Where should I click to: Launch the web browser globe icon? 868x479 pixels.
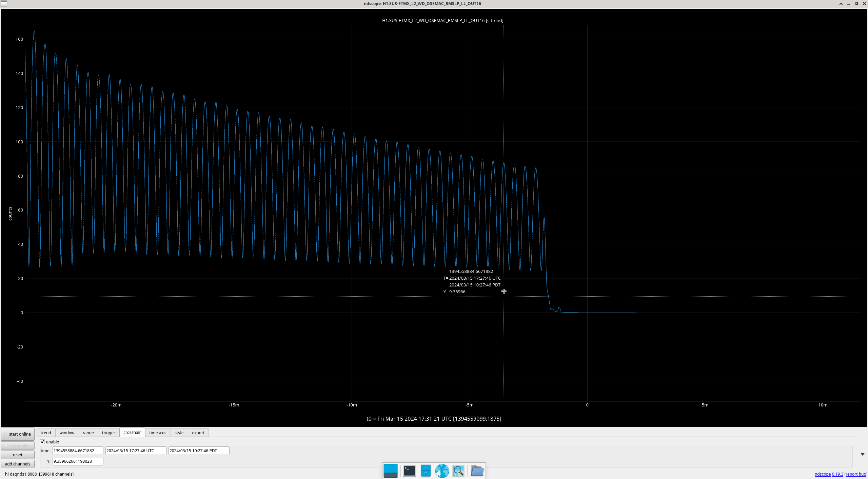(x=442, y=471)
